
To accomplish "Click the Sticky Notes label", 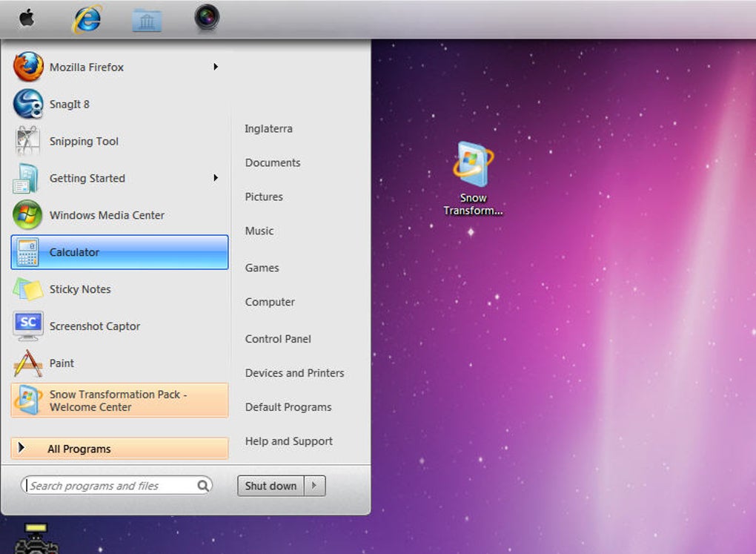I will 80,289.
